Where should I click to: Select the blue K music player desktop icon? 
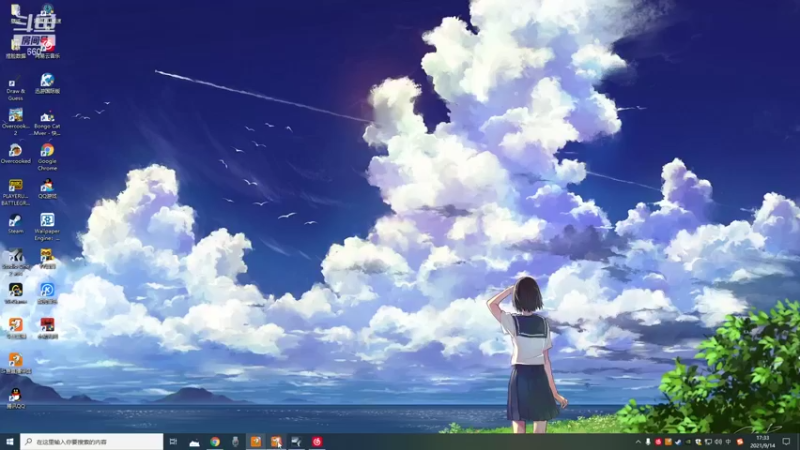click(47, 293)
